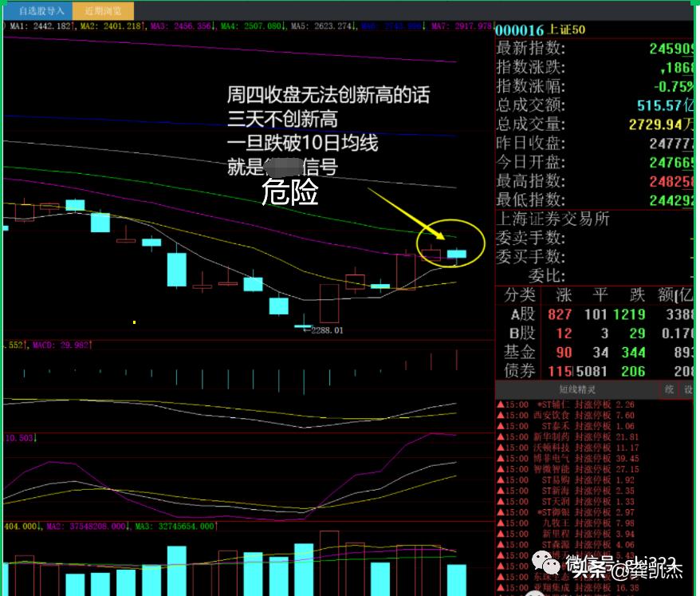Click the 上海证券交易所 label
Screen dimensions: 700x596
pyautogui.click(x=553, y=219)
